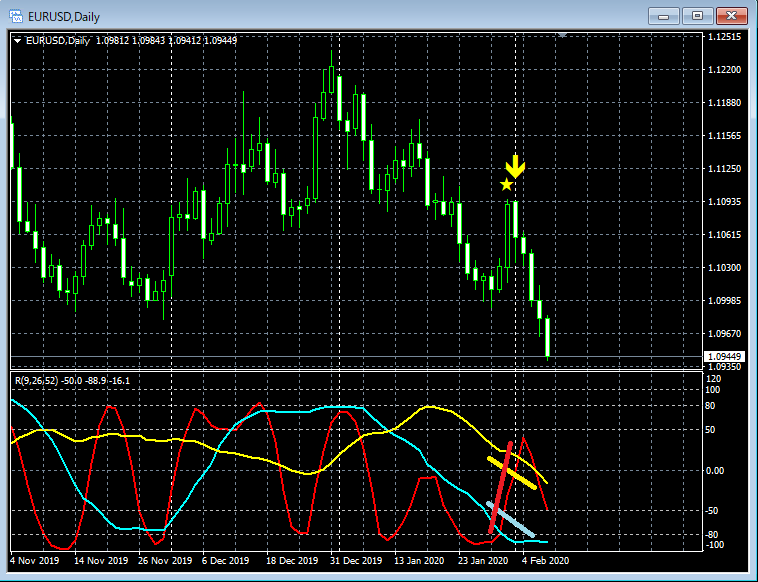Click the 31 Dec 2019 date label
Image resolution: width=758 pixels, height=582 pixels.
(356, 561)
